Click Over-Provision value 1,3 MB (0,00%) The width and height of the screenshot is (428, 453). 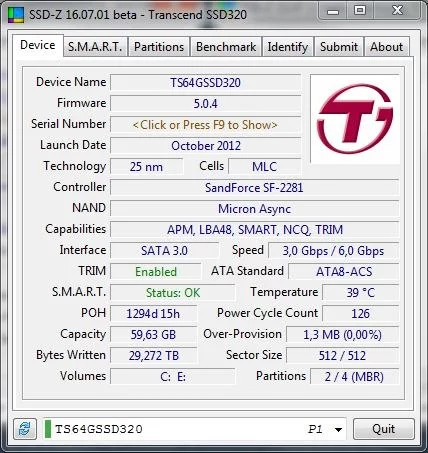coord(343,335)
